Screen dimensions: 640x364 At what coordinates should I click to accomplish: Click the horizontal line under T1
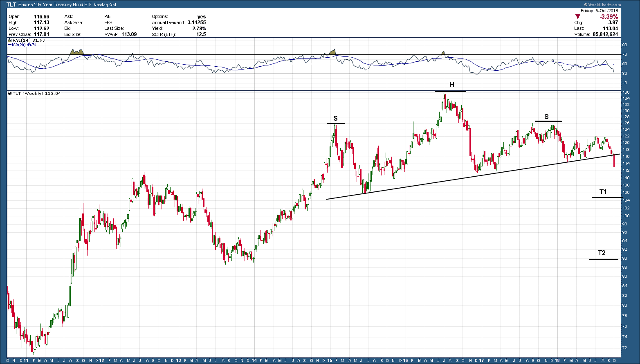coord(606,198)
